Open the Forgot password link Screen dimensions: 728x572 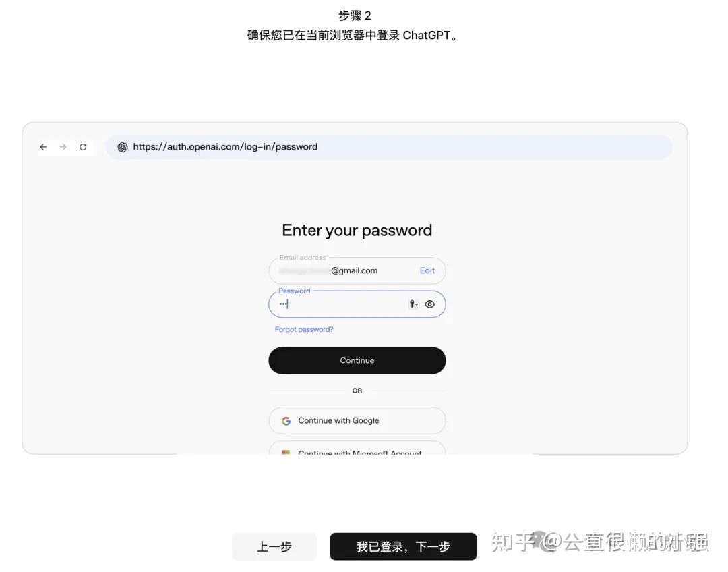pyautogui.click(x=304, y=329)
